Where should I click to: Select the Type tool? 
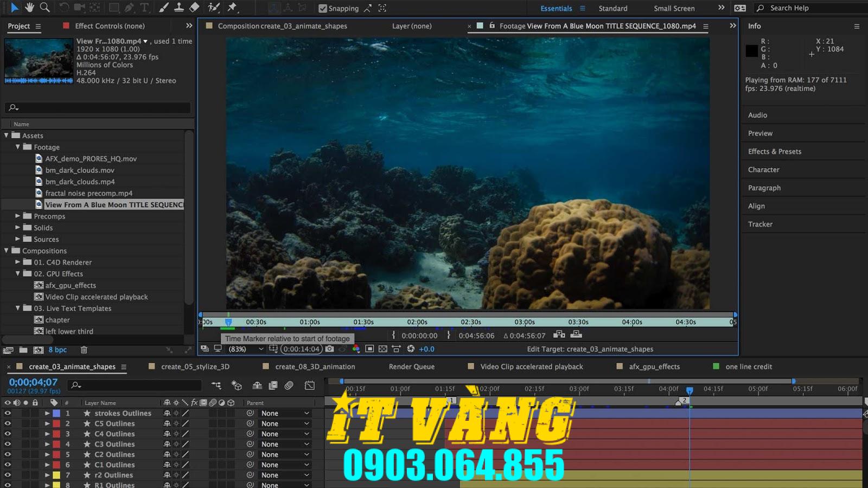click(x=144, y=8)
